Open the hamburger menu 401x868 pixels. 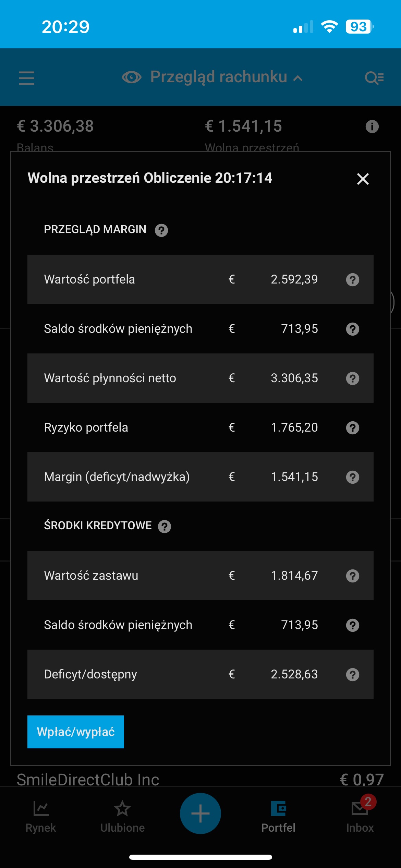(x=27, y=78)
